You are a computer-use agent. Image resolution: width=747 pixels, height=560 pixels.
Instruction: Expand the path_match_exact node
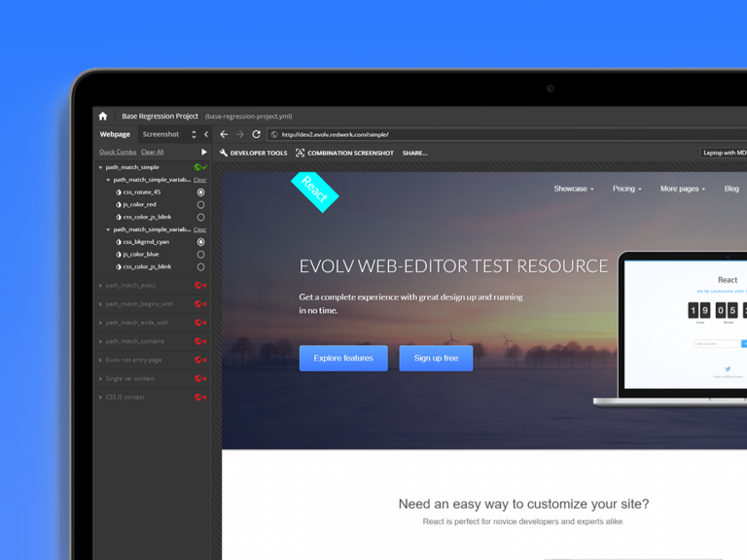(100, 285)
